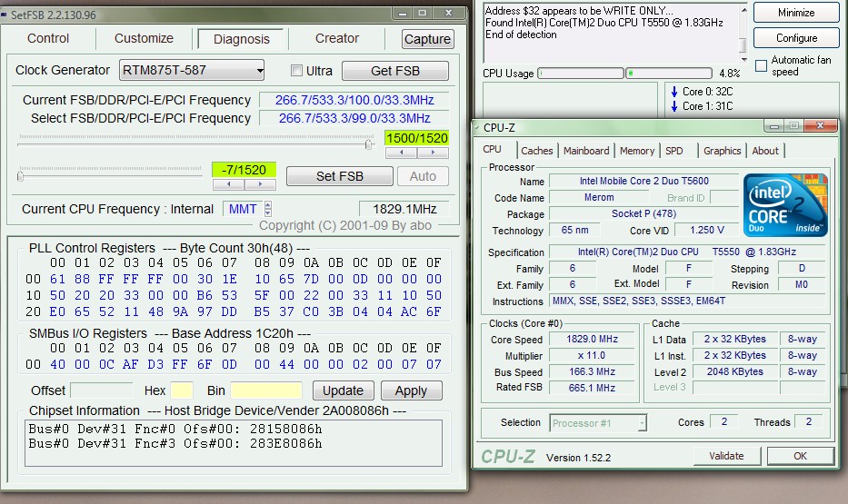Screen dimensions: 848x504
Task: Open the About tab in CPU-Z
Action: (765, 151)
